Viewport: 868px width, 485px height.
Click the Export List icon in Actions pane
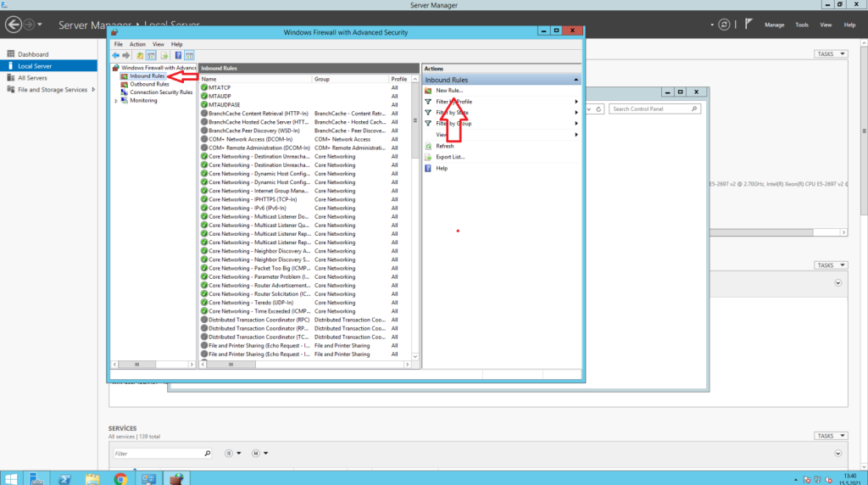click(x=428, y=157)
